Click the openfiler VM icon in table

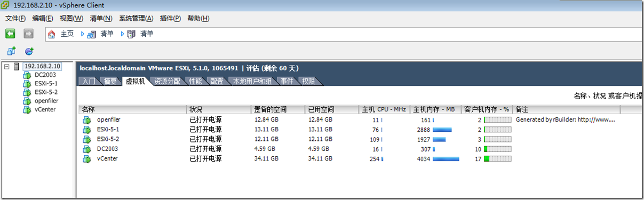coord(87,120)
